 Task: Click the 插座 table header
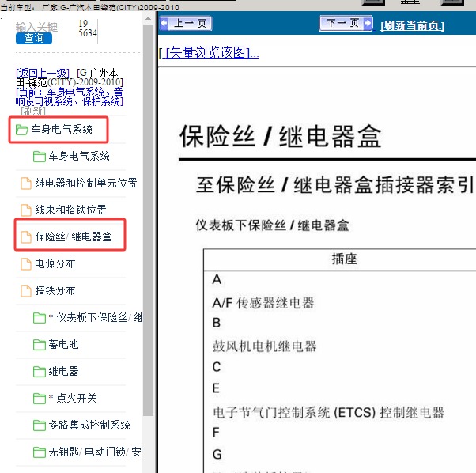pyautogui.click(x=344, y=259)
